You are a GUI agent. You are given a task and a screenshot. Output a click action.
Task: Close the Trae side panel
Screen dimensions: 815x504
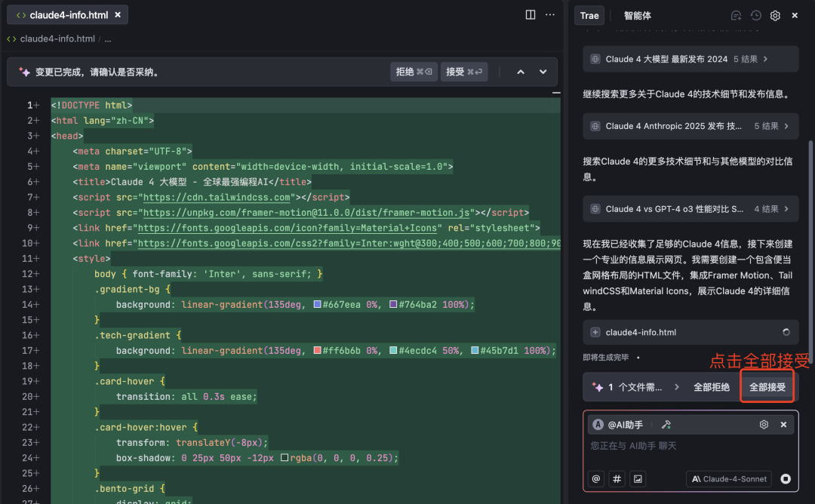tap(795, 16)
